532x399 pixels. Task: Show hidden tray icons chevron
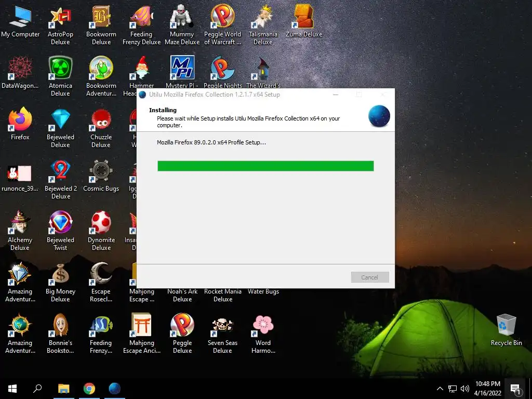[440, 389]
